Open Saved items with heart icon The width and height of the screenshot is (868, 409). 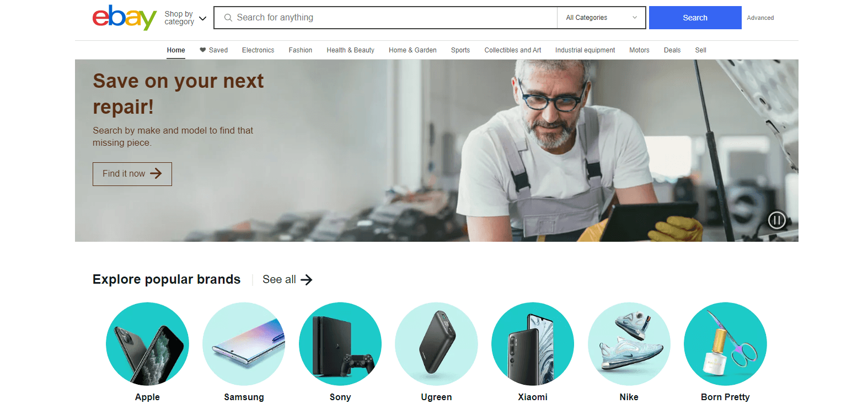pyautogui.click(x=213, y=50)
